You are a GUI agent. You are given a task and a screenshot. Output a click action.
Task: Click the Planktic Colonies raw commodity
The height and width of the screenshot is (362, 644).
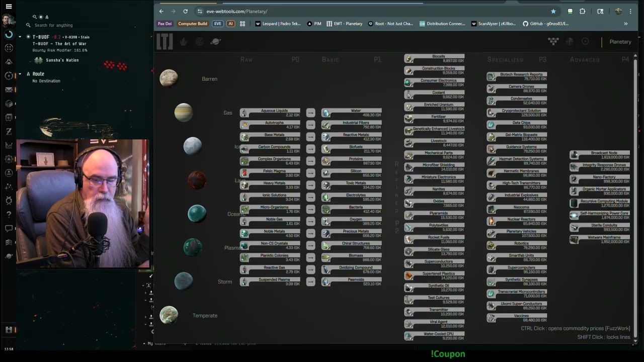[x=270, y=257]
